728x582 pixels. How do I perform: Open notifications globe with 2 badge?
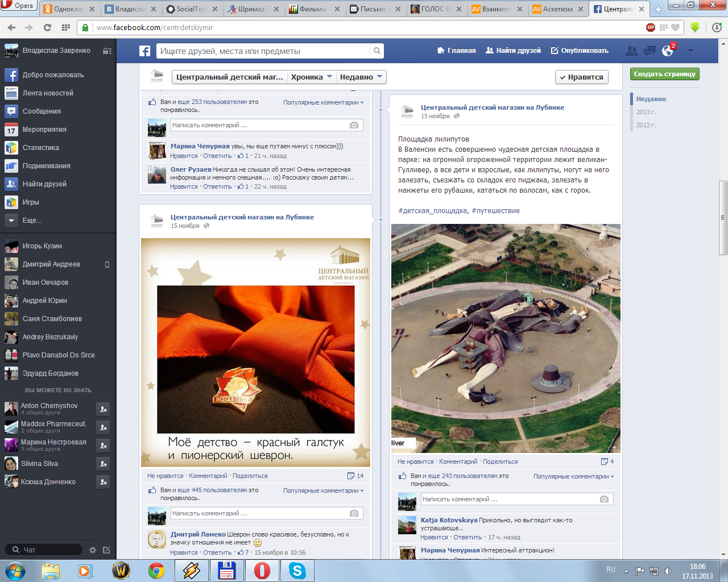click(x=668, y=51)
